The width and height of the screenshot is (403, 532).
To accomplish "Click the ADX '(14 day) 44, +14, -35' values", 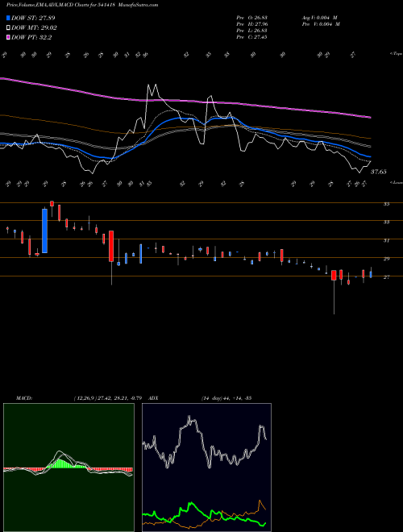I will (x=226, y=398).
